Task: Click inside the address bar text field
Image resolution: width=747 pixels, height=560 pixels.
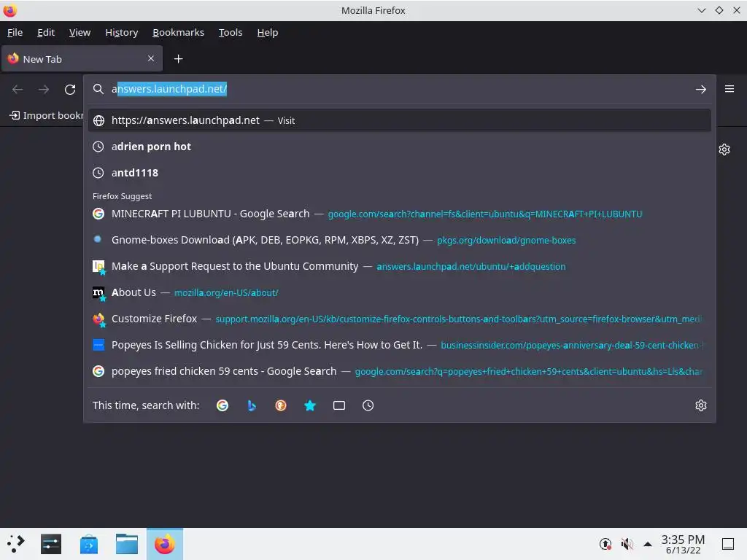Action: click(400, 89)
